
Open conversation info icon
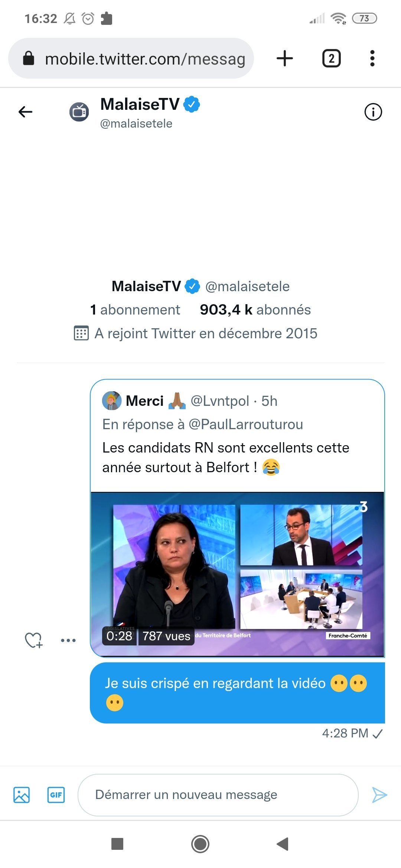coord(373,112)
